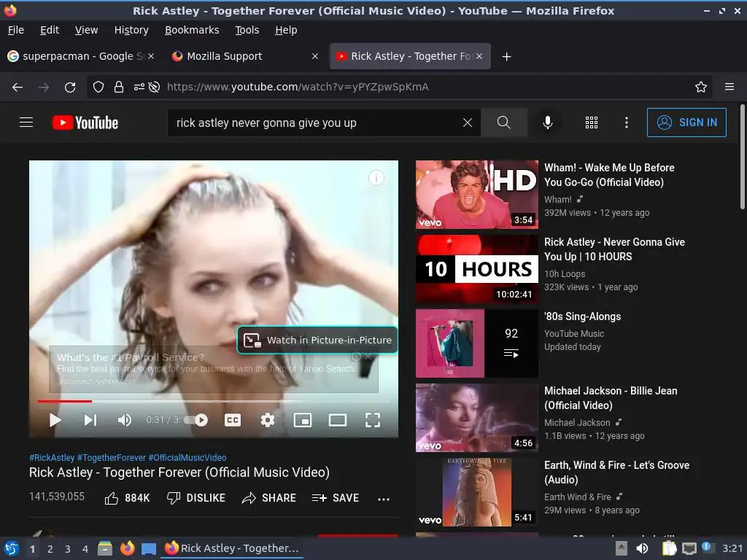This screenshot has width=747, height=560.
Task: Open the File menu
Action: click(16, 30)
